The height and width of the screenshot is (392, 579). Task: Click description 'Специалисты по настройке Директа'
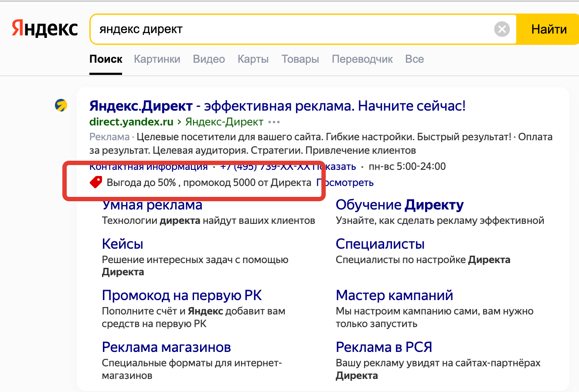[x=423, y=260]
